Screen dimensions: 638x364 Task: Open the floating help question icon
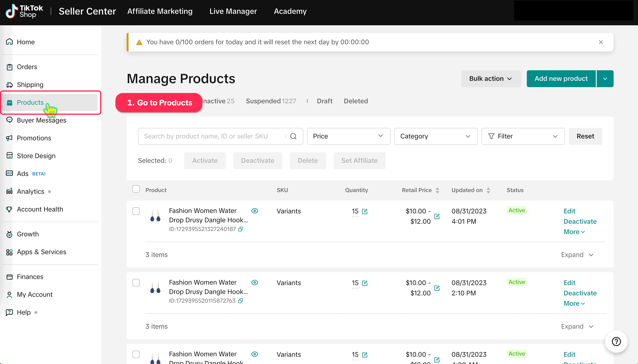pos(616,341)
